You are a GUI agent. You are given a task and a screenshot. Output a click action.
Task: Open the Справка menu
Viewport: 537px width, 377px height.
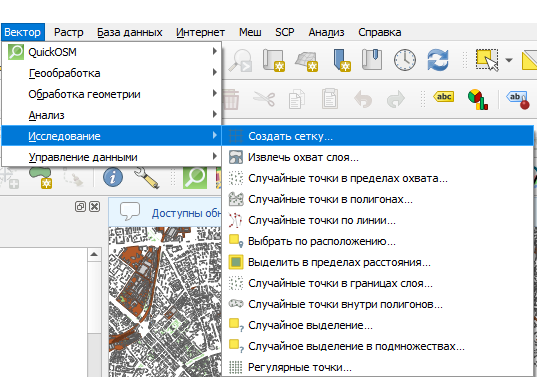coord(379,32)
